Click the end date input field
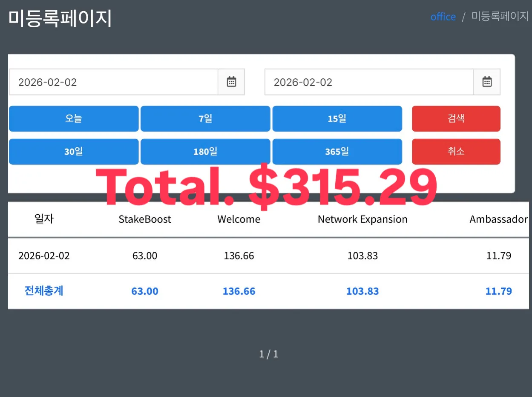532x397 pixels. click(x=369, y=82)
